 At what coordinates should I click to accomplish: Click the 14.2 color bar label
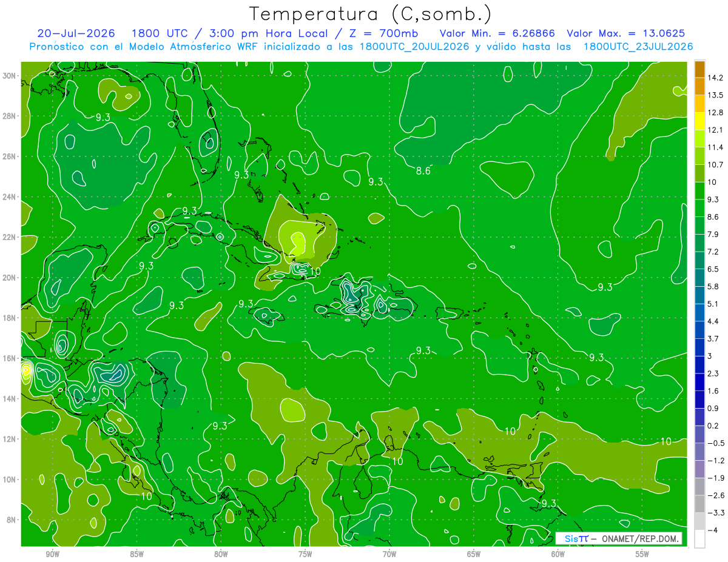716,78
